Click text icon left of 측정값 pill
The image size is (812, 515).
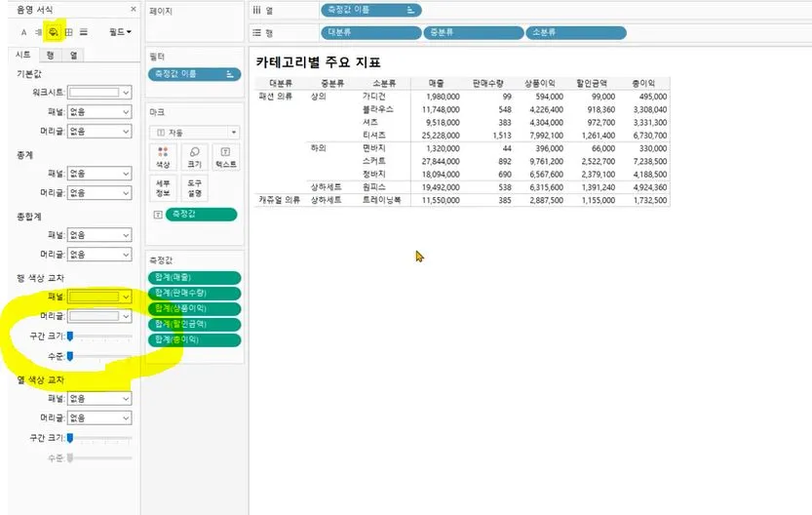pos(158,215)
